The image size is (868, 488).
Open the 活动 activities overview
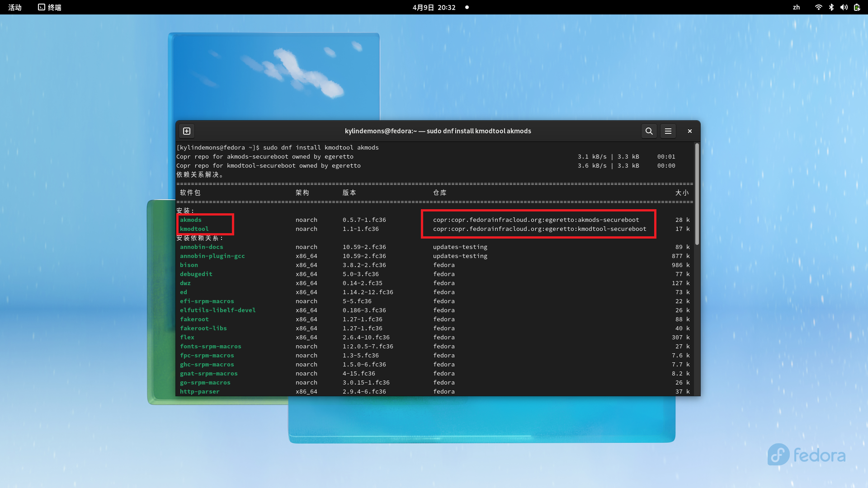15,7
